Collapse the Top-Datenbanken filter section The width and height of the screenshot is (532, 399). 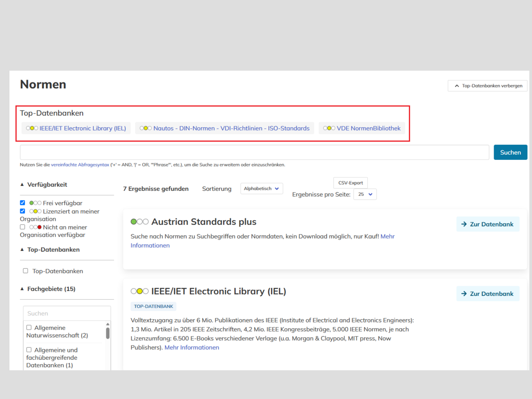tap(50, 250)
